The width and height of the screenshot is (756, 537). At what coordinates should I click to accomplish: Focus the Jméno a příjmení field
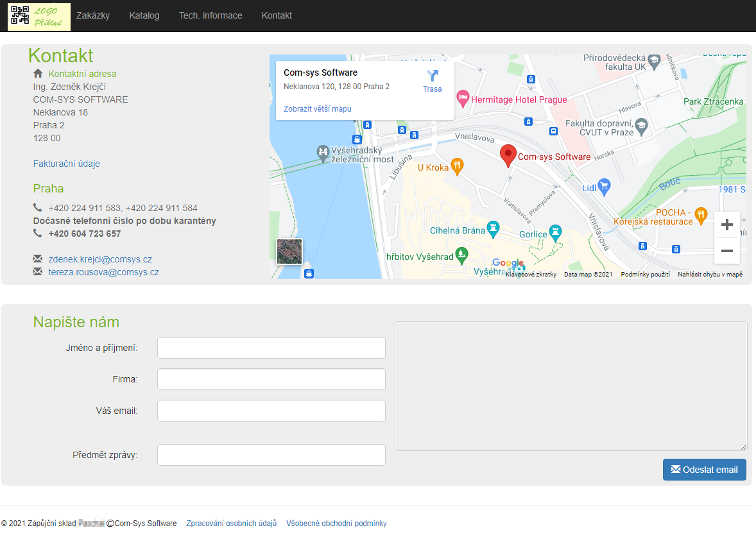pos(271,348)
